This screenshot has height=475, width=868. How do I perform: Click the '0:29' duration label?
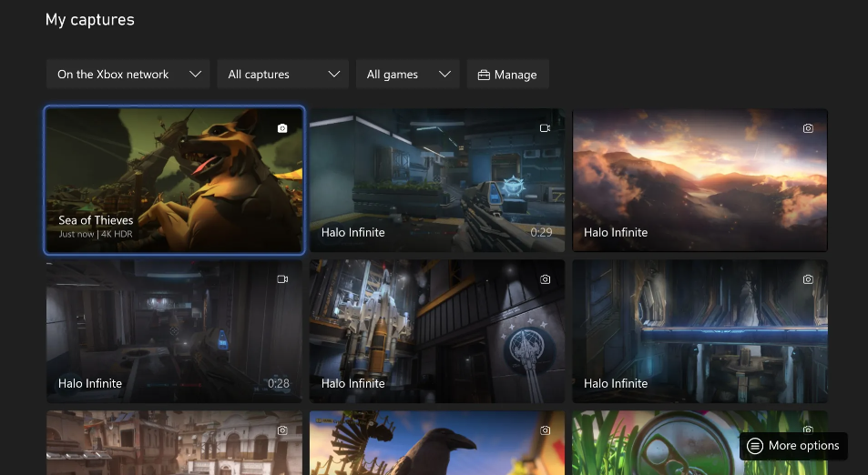[x=541, y=232]
